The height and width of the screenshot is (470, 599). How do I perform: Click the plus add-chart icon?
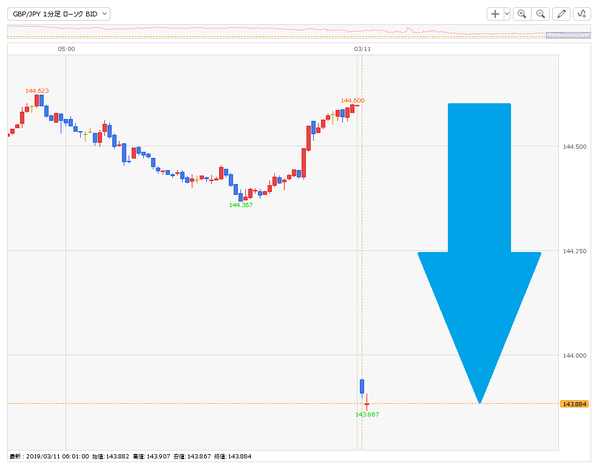495,14
